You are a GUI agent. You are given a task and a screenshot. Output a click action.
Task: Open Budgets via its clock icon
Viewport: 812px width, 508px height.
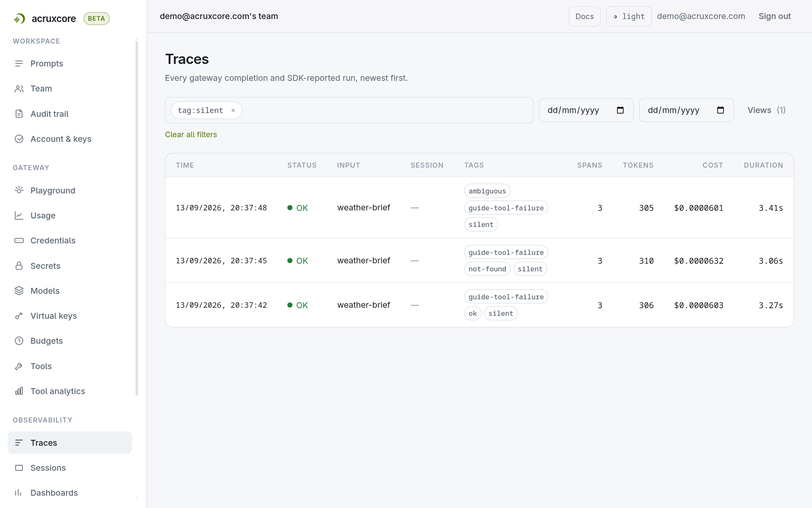[x=19, y=341]
